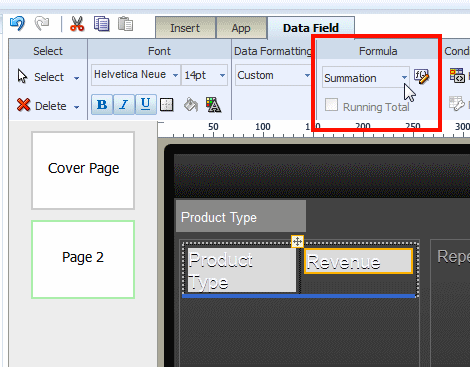Click the cell border icon
This screenshot has width=470, height=367.
pos(167,105)
